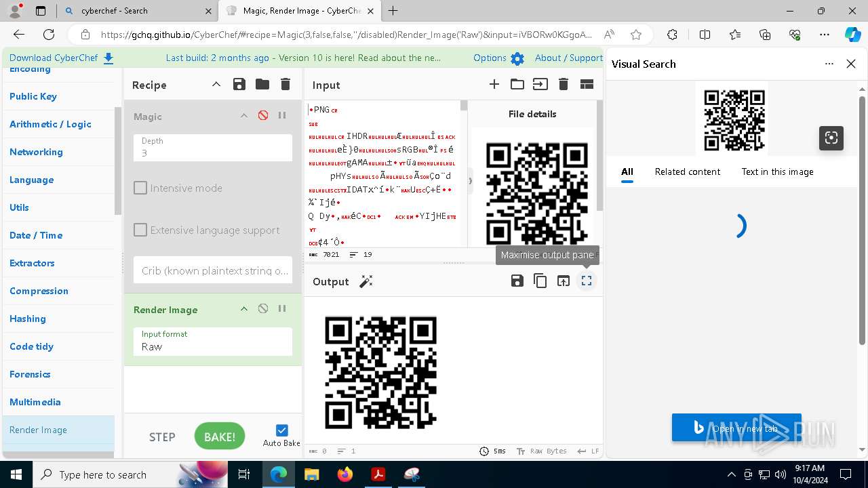Collapse the Magic operation arguments
Viewport: 868px width, 488px height.
[x=244, y=116]
